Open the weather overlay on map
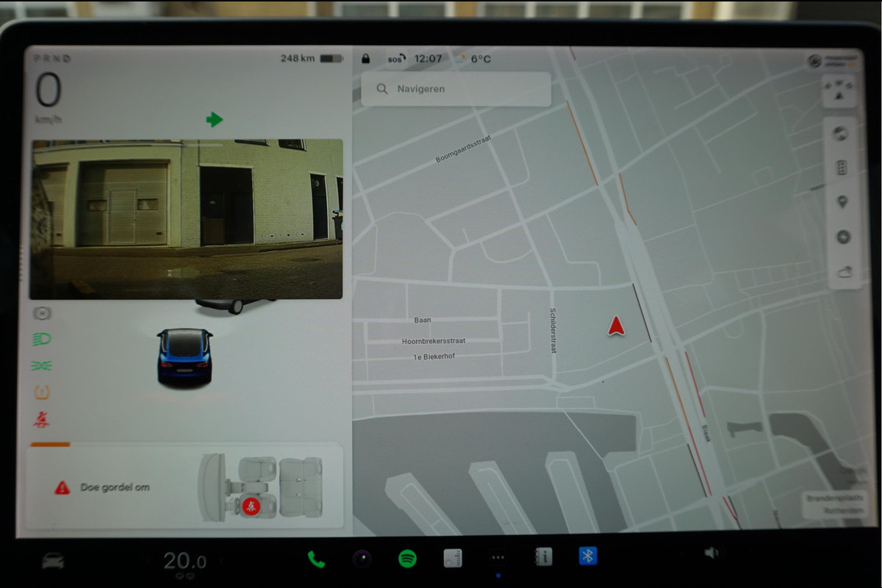The image size is (882, 588). [x=842, y=273]
